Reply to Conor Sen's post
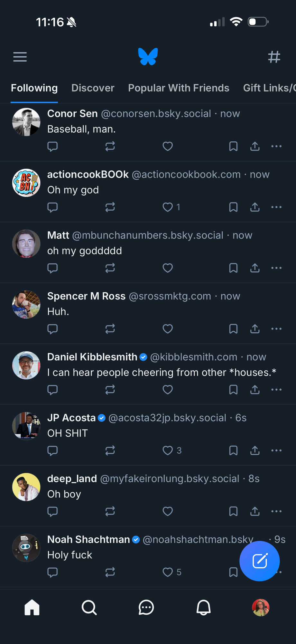Viewport: 296px width, 644px height. [x=52, y=147]
